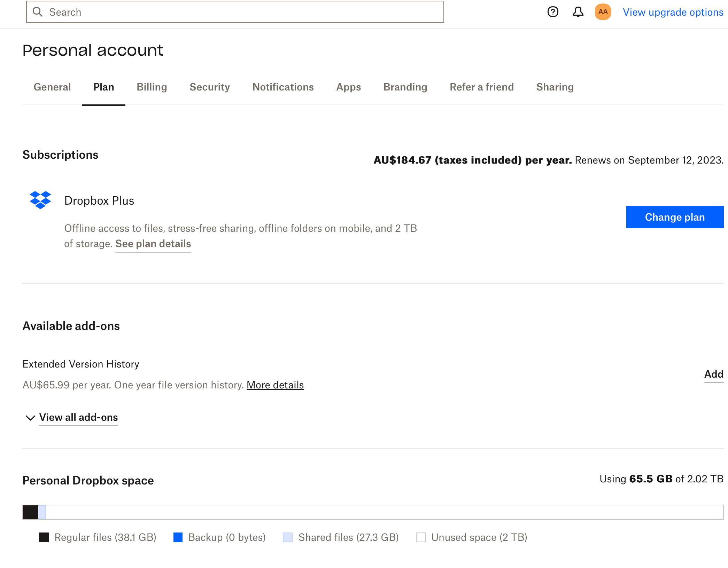Click 'AU$184.67 (taxes included) per year' text

click(473, 160)
